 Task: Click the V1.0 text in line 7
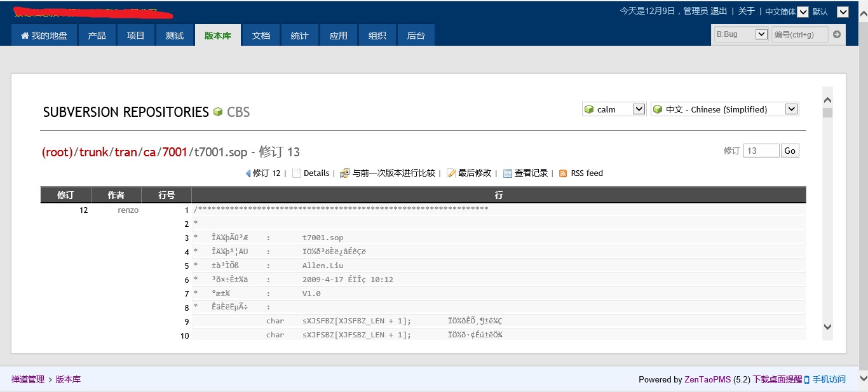pyautogui.click(x=311, y=294)
